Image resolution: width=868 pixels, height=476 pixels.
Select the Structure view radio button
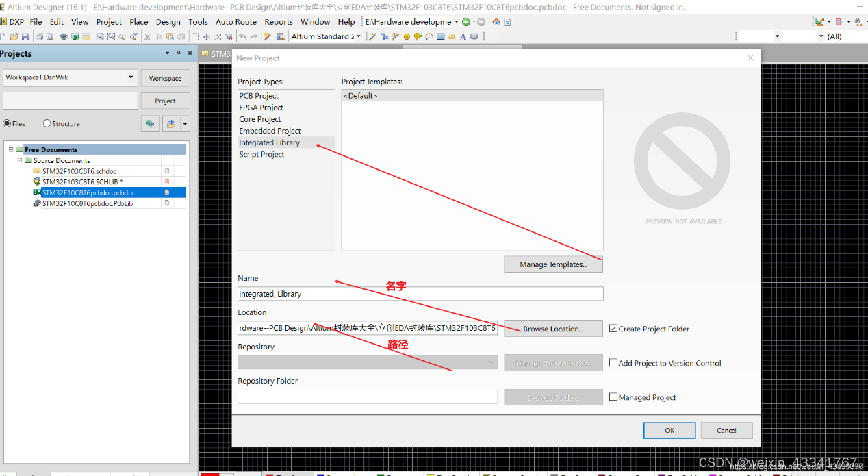(47, 124)
